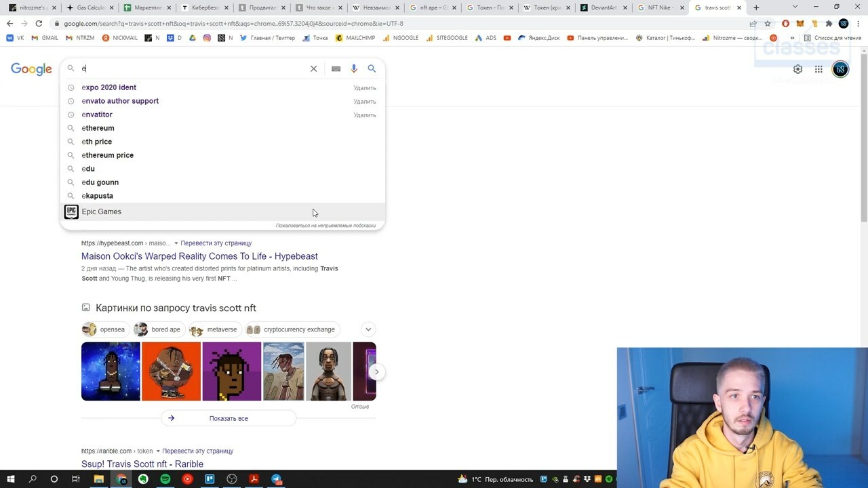Open Instagram bookmark icon

207,38
